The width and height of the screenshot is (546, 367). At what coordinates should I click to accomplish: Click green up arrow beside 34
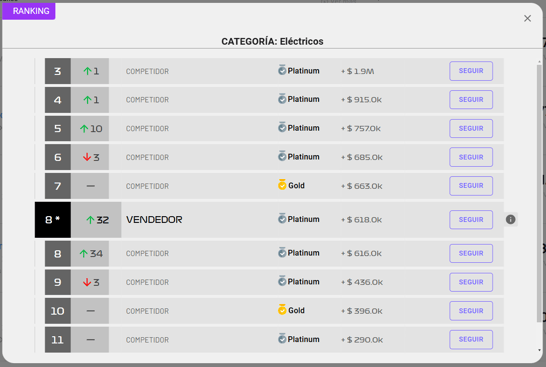84,254
